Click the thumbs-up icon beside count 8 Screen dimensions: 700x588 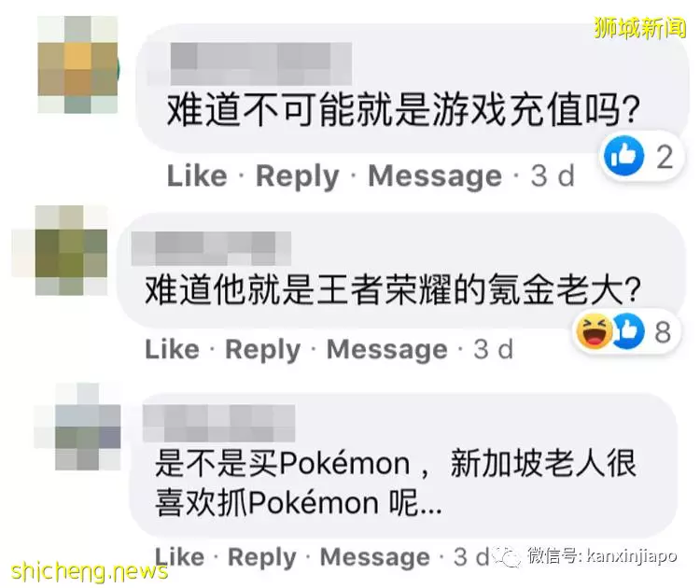[x=628, y=330]
